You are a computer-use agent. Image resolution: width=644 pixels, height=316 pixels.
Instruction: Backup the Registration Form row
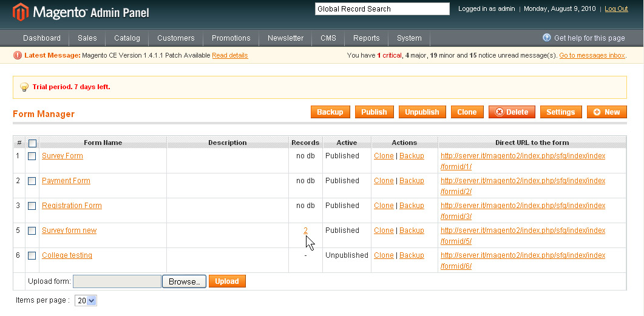tap(412, 206)
